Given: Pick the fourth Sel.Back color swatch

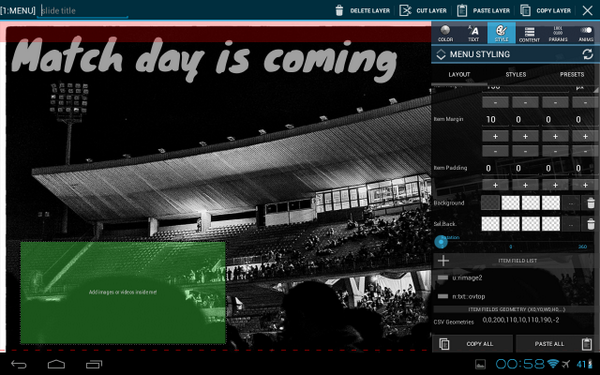Looking at the screenshot, I should click(x=551, y=224).
